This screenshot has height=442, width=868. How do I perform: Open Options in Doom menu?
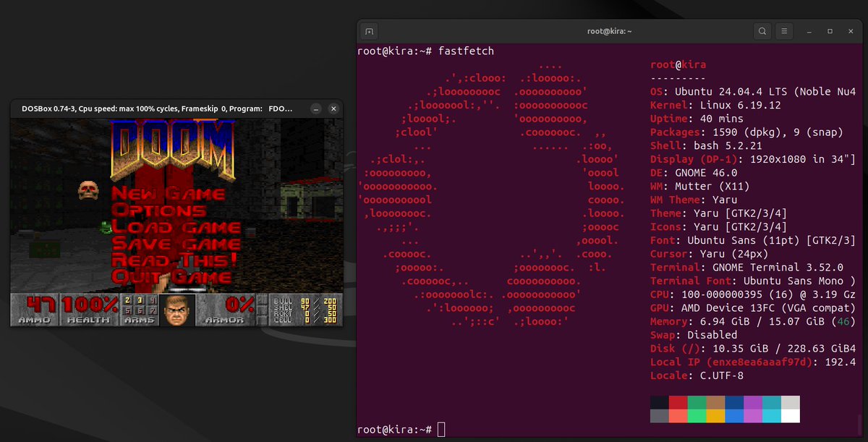(158, 211)
